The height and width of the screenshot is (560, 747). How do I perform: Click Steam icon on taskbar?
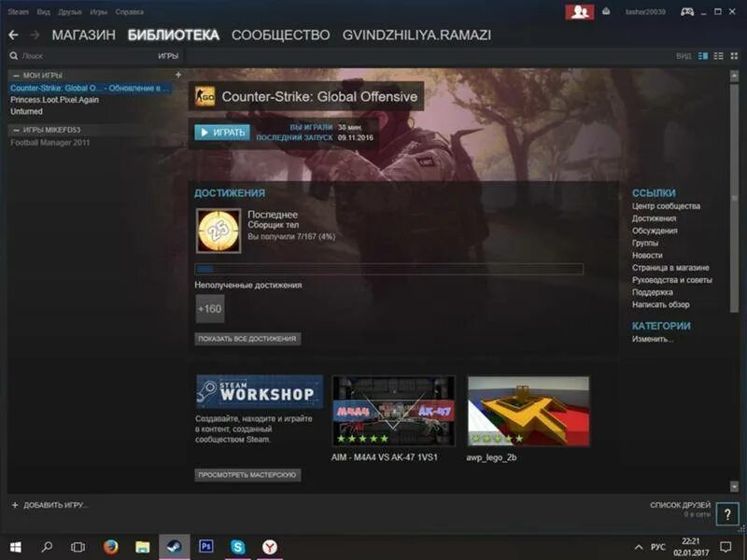(174, 547)
